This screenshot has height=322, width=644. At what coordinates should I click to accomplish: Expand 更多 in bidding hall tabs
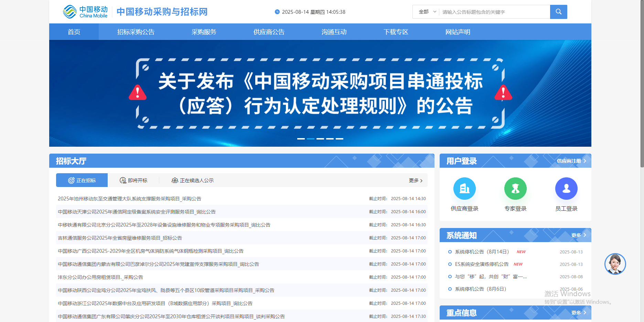click(416, 180)
